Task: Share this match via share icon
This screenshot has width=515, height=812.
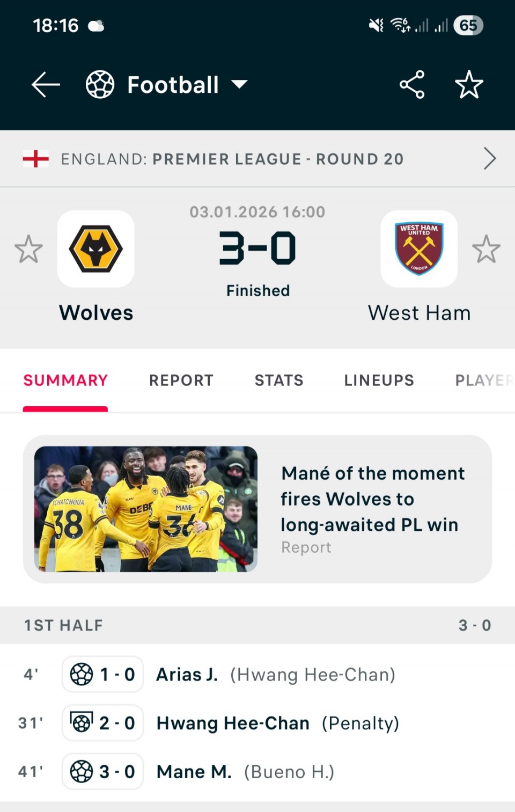Action: coord(412,85)
